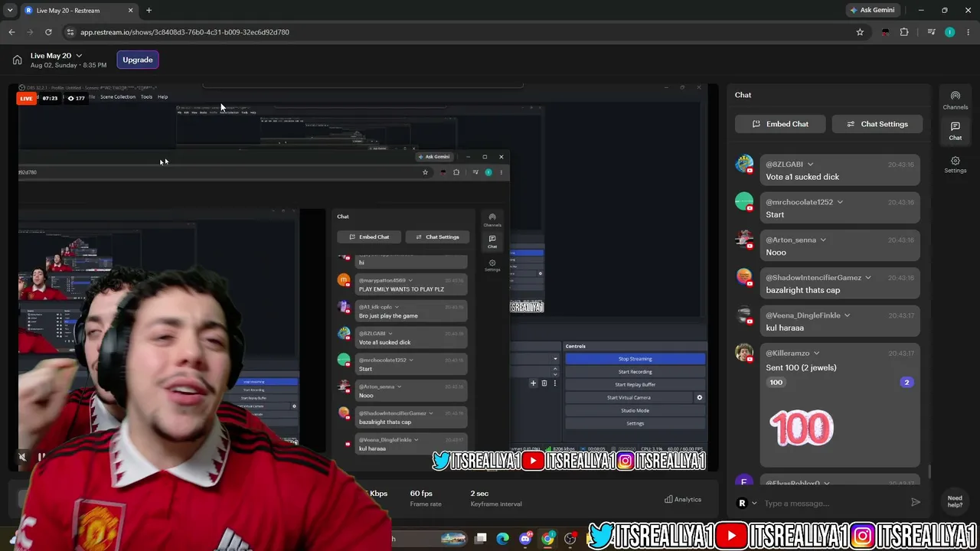Send the chat message with arrow icon
The height and width of the screenshot is (551, 980).
click(x=915, y=503)
